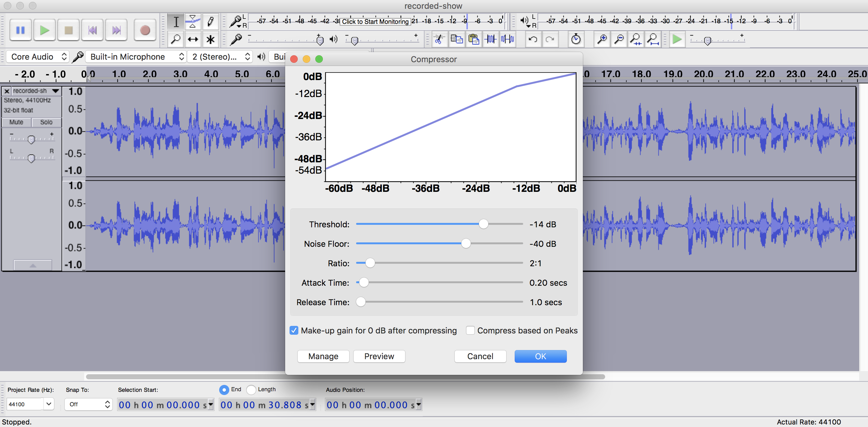Click the red Record button
This screenshot has width=868, height=427.
(145, 30)
